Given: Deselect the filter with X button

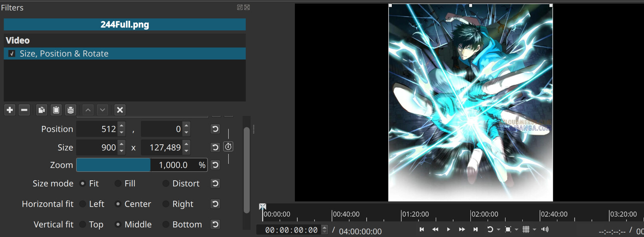Looking at the screenshot, I should (120, 110).
